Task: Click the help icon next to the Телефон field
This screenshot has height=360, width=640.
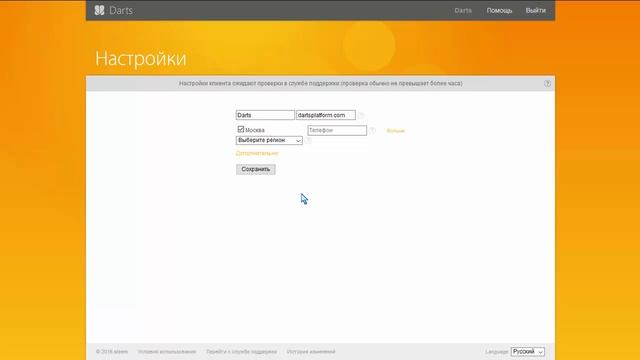Action: pyautogui.click(x=372, y=130)
